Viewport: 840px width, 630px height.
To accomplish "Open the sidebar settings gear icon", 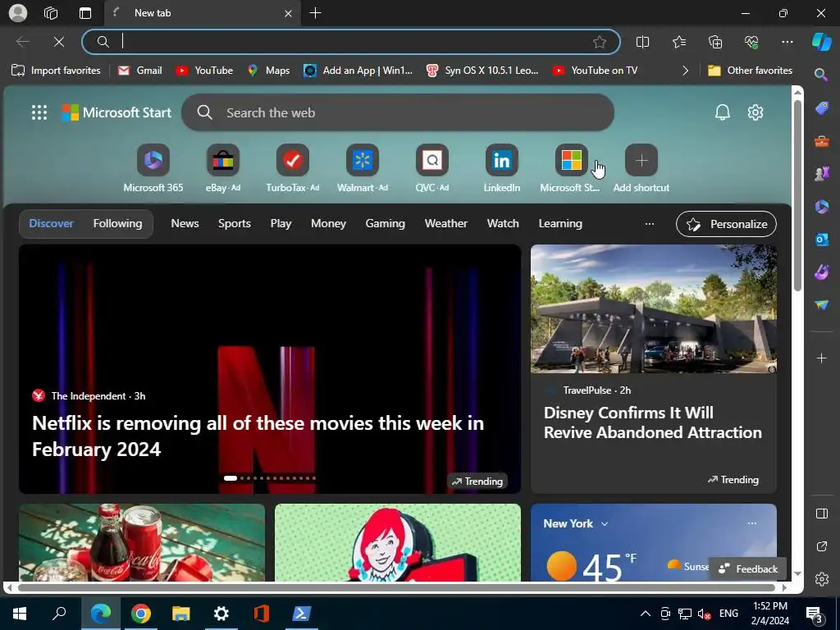I will 822,579.
